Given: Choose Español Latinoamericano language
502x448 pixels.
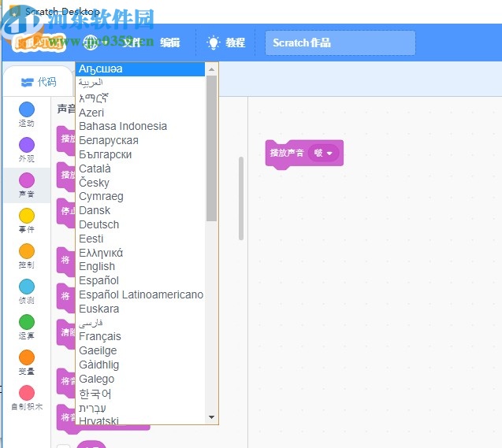Looking at the screenshot, I should coord(140,294).
